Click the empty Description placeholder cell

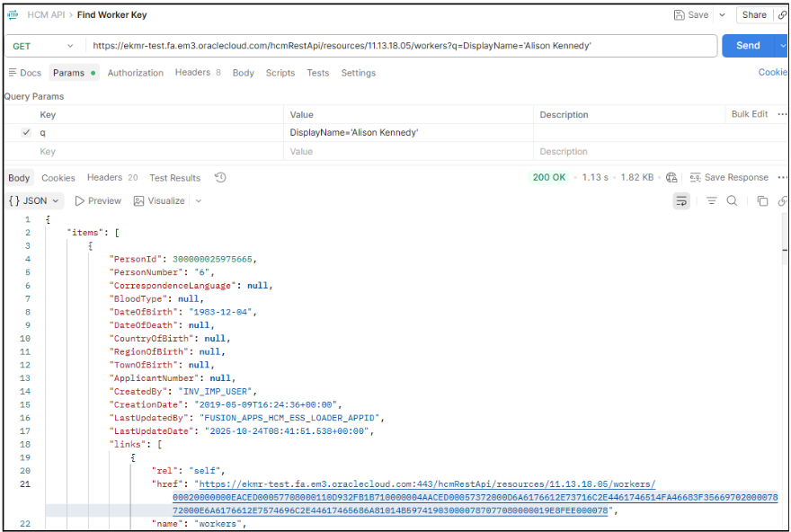point(661,151)
